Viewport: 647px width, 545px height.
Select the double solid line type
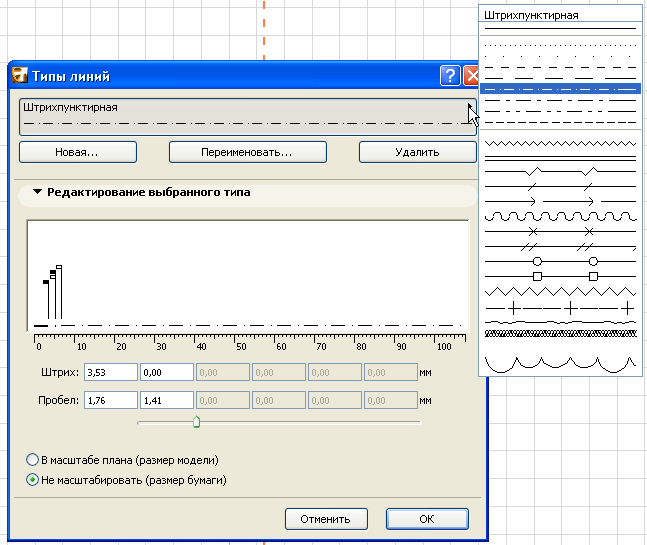(560, 158)
